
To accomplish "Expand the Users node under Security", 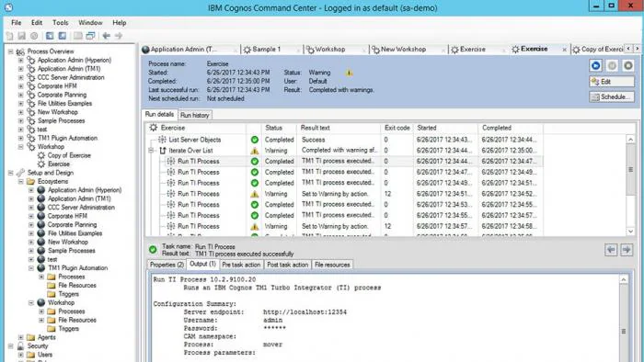I will (x=20, y=355).
